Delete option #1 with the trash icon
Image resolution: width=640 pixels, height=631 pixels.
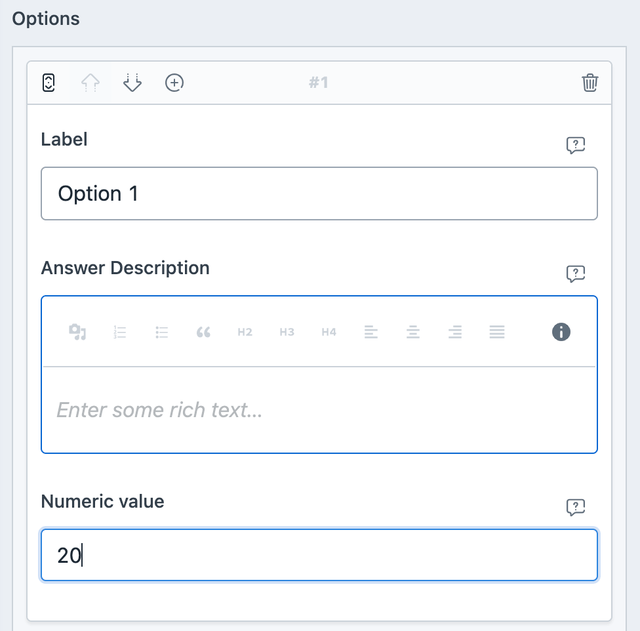590,83
